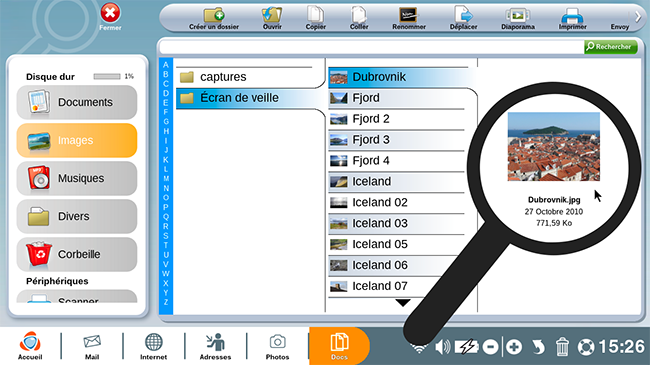Open the Corbeille recycle bin category
This screenshot has width=650, height=365.
pos(77,254)
